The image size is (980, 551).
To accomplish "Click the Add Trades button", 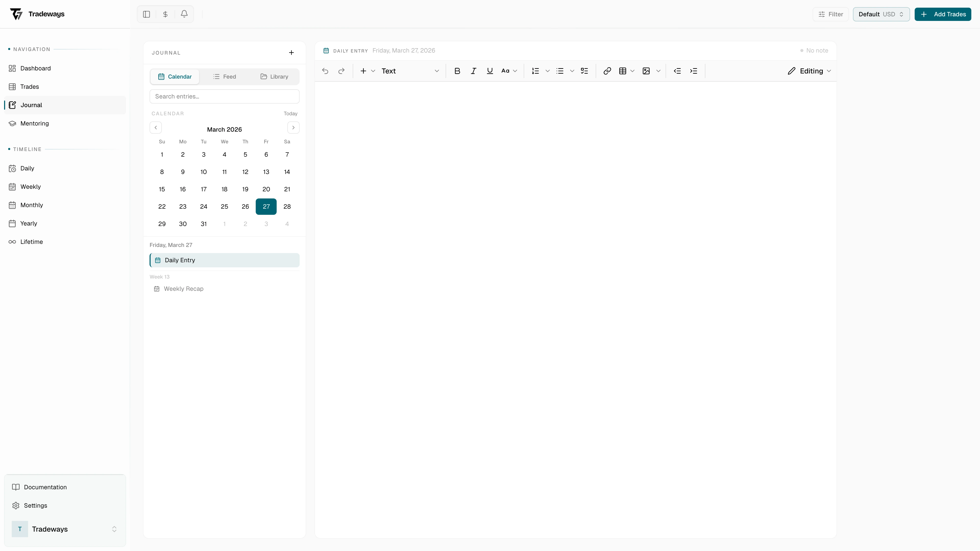I will 943,14.
